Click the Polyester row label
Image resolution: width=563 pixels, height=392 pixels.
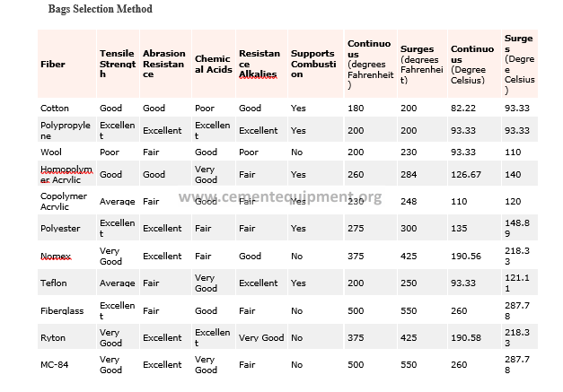(x=60, y=228)
